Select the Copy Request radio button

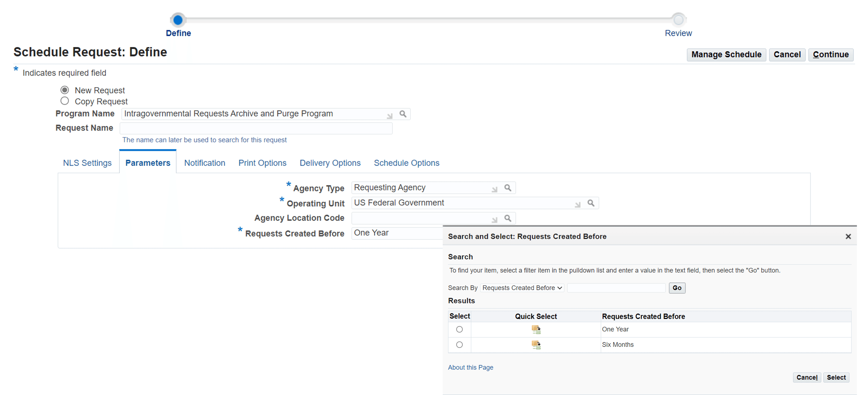tap(65, 100)
